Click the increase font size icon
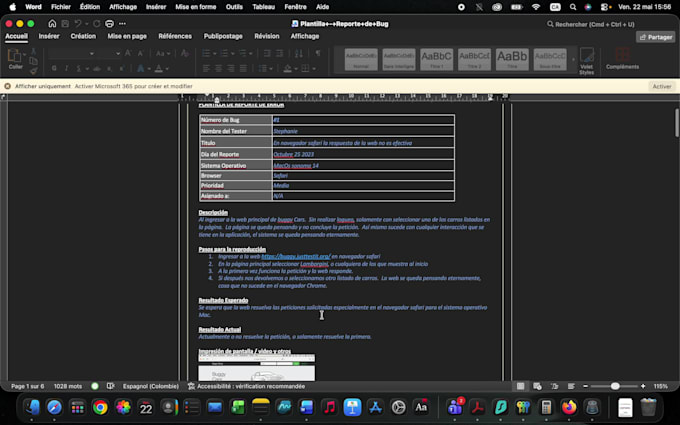The image size is (680, 425). (x=128, y=53)
